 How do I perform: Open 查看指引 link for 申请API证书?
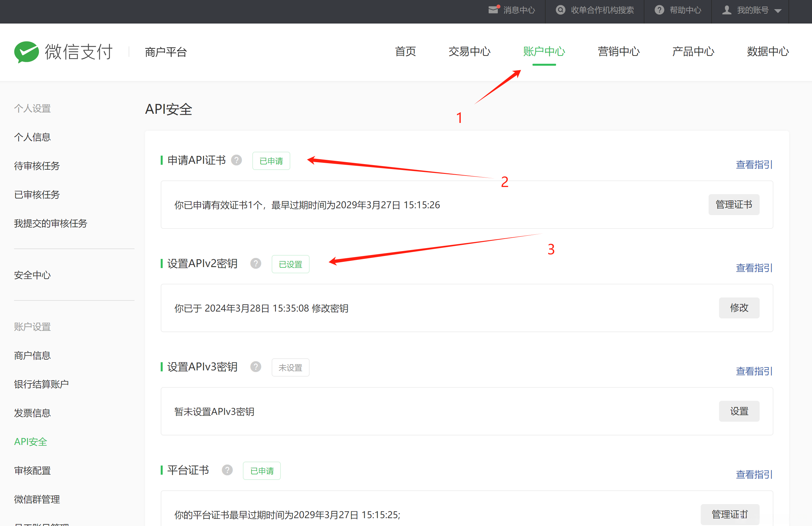pyautogui.click(x=754, y=164)
